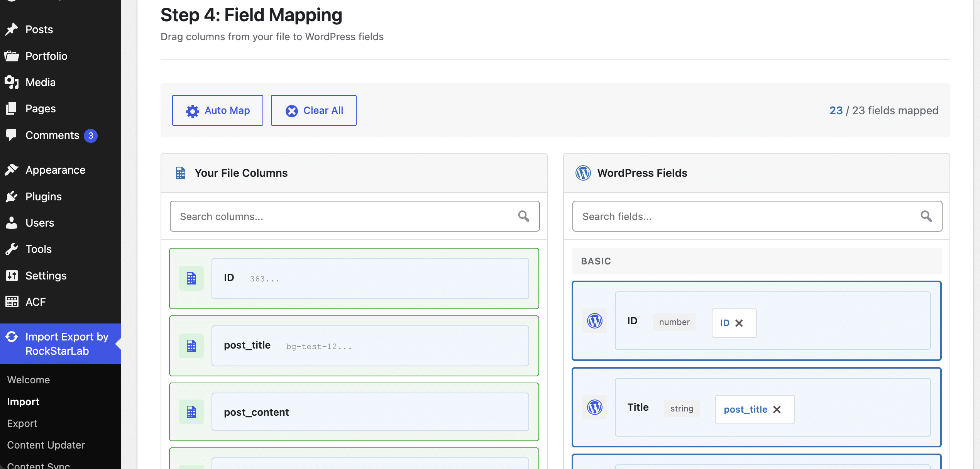Open the Export submenu page
The image size is (980, 469).
tap(22, 423)
